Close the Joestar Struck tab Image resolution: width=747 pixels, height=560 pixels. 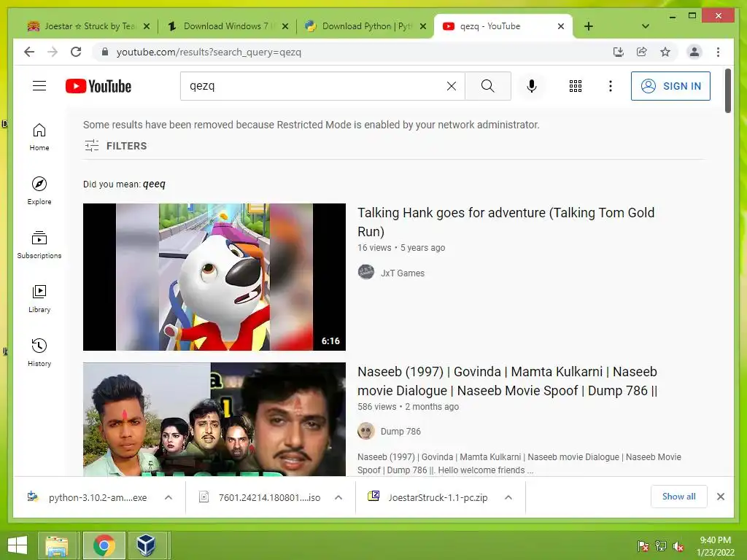147,26
